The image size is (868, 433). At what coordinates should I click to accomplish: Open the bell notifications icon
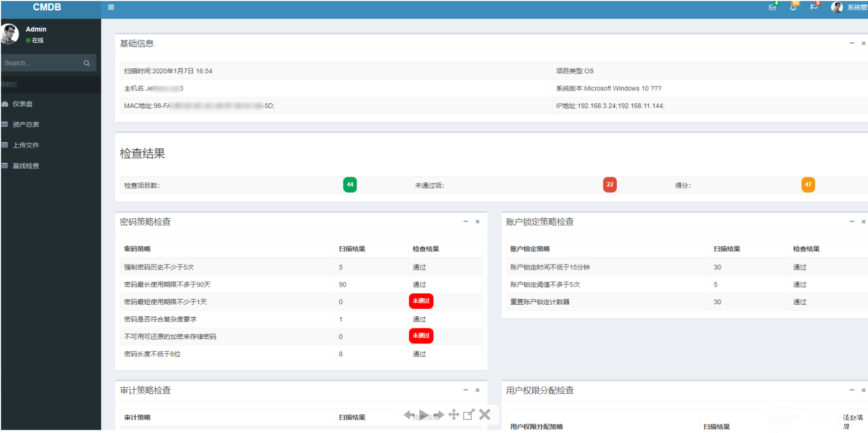click(x=793, y=7)
